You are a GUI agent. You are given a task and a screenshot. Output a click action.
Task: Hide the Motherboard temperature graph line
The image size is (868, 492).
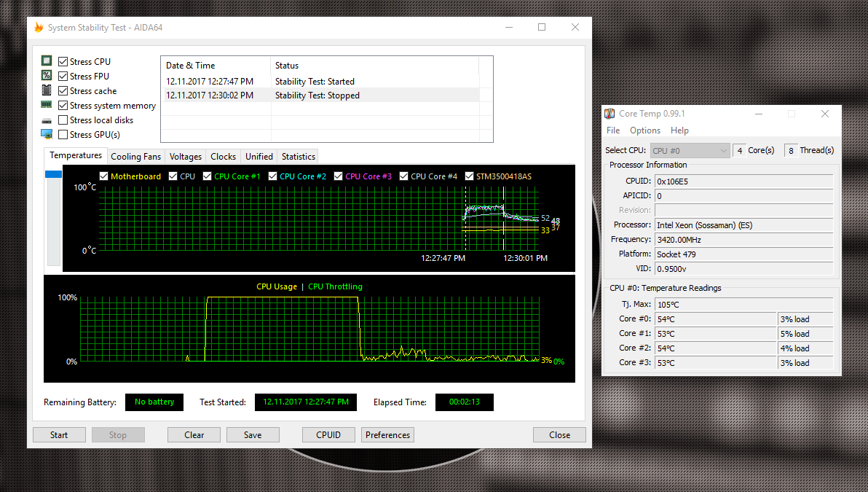103,176
